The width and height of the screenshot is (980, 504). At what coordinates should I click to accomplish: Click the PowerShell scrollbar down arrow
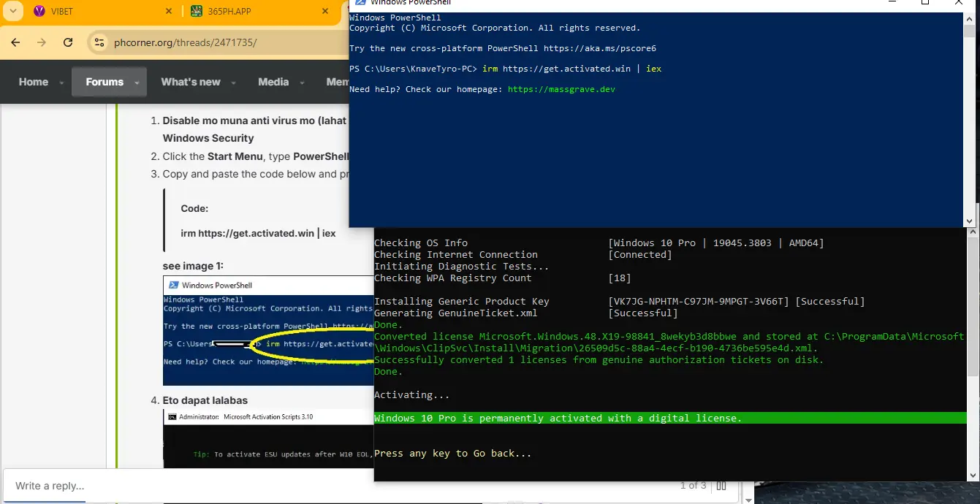970,221
